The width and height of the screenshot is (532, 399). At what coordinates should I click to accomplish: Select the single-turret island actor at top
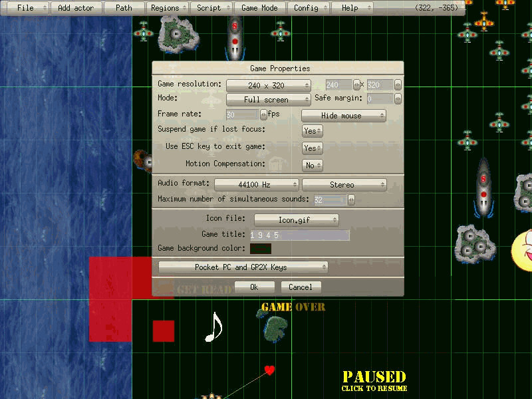coord(178,35)
